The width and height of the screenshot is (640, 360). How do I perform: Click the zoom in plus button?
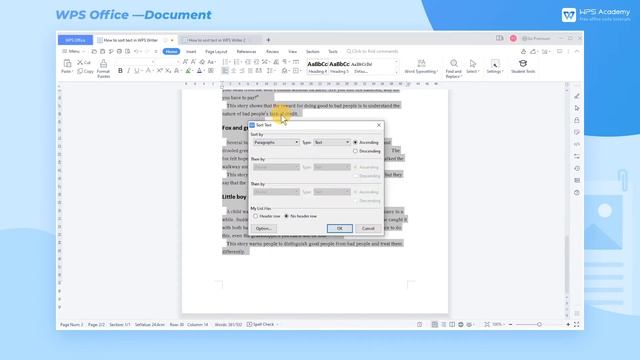(568, 324)
